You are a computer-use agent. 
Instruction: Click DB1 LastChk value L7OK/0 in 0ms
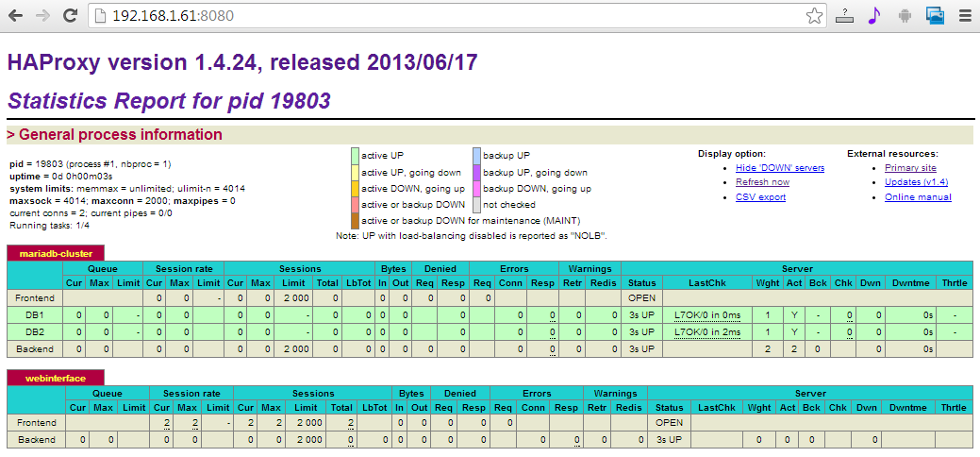707,315
